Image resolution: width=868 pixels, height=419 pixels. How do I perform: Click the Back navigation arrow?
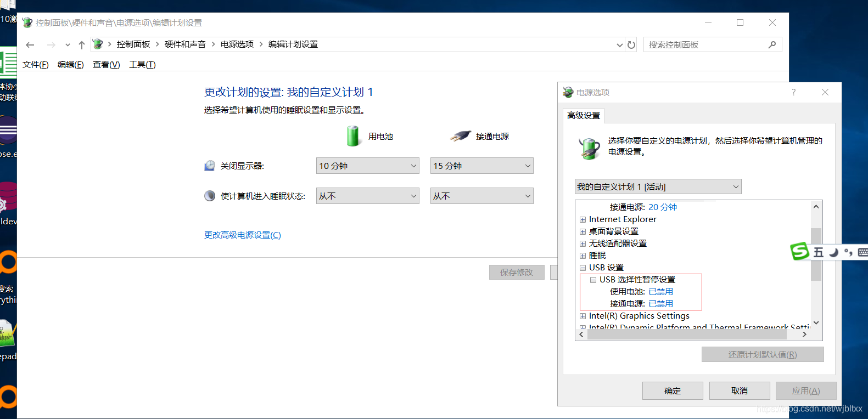(30, 45)
